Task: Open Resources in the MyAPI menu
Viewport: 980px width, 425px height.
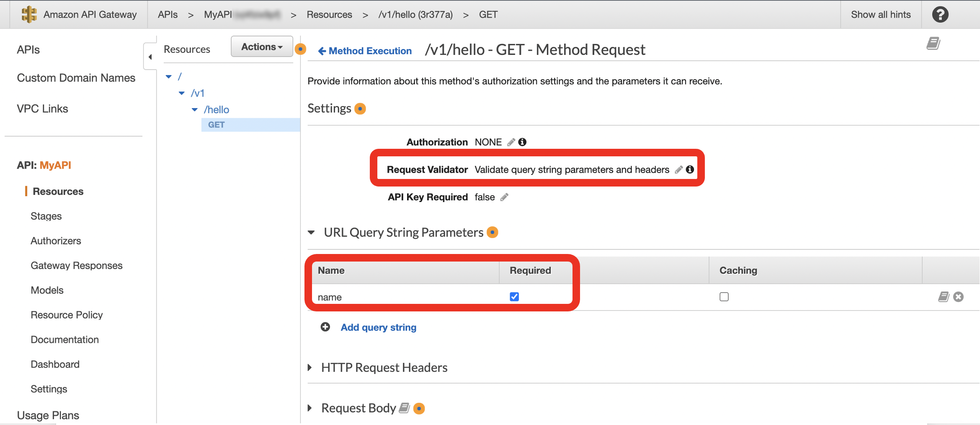Action: 58,192
